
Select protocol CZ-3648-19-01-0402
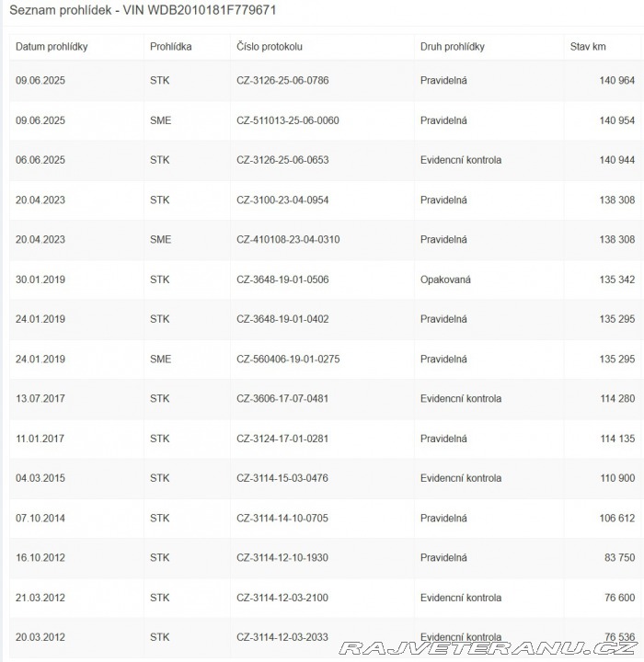pos(282,319)
